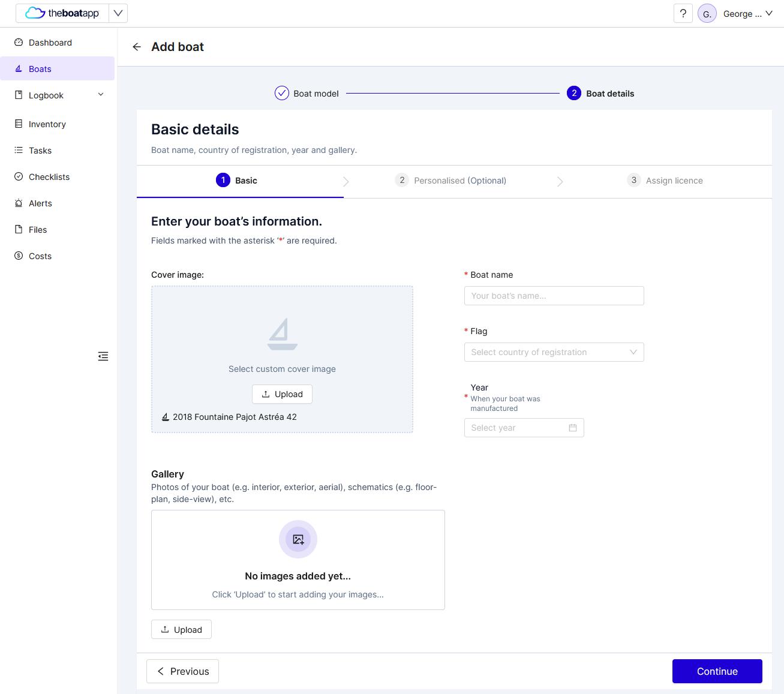Go to Dashboard in the sidebar
784x694 pixels.
point(58,43)
